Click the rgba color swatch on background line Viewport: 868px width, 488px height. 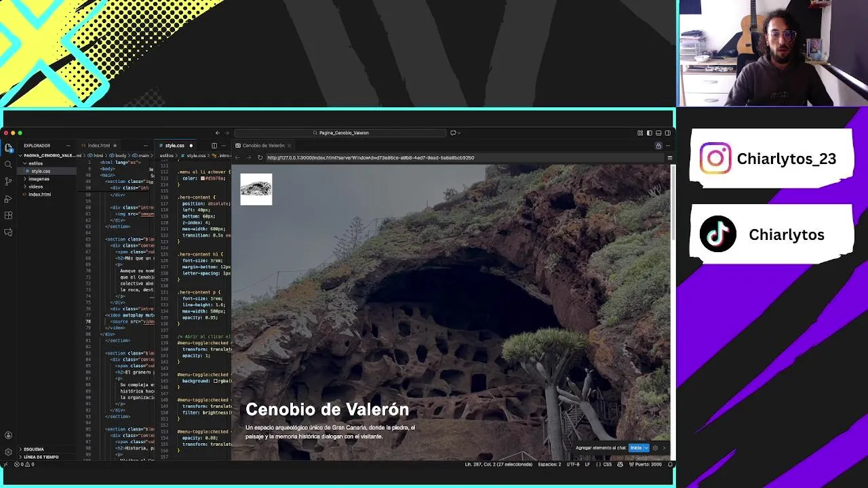(216, 381)
